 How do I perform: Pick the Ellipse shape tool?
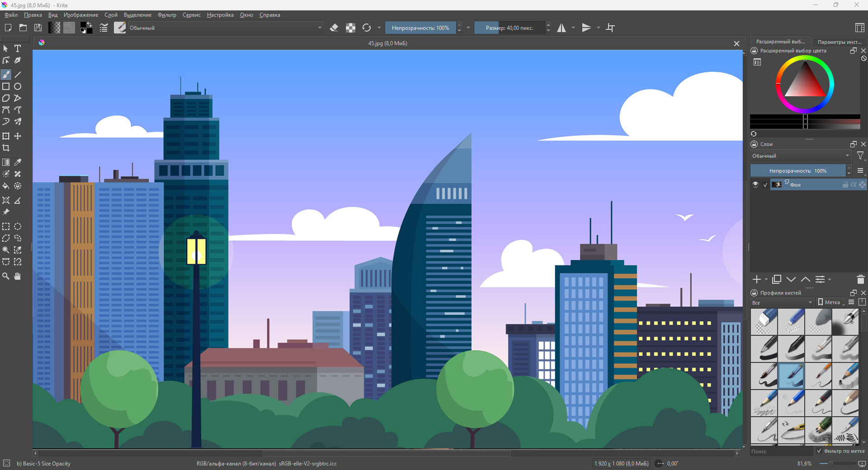[x=18, y=86]
